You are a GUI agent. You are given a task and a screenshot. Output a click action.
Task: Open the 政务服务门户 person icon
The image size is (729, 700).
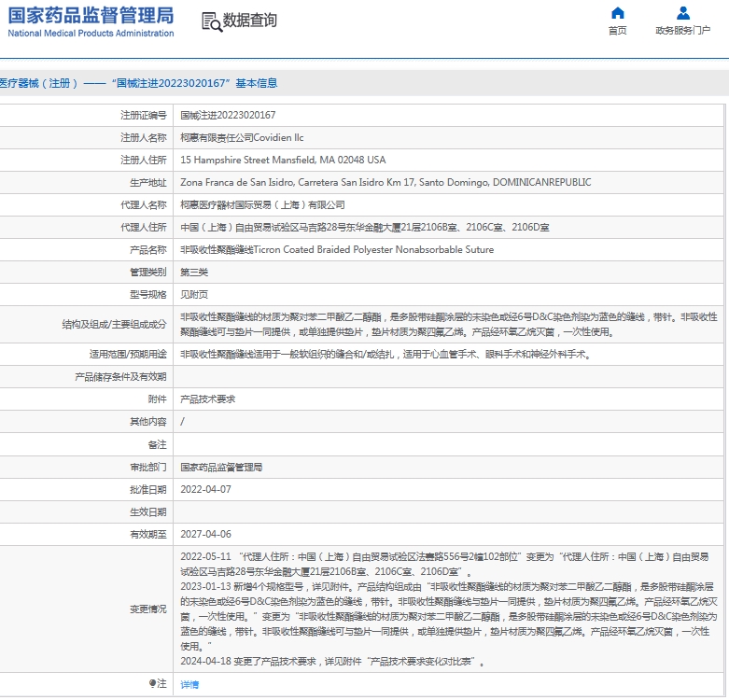(683, 13)
